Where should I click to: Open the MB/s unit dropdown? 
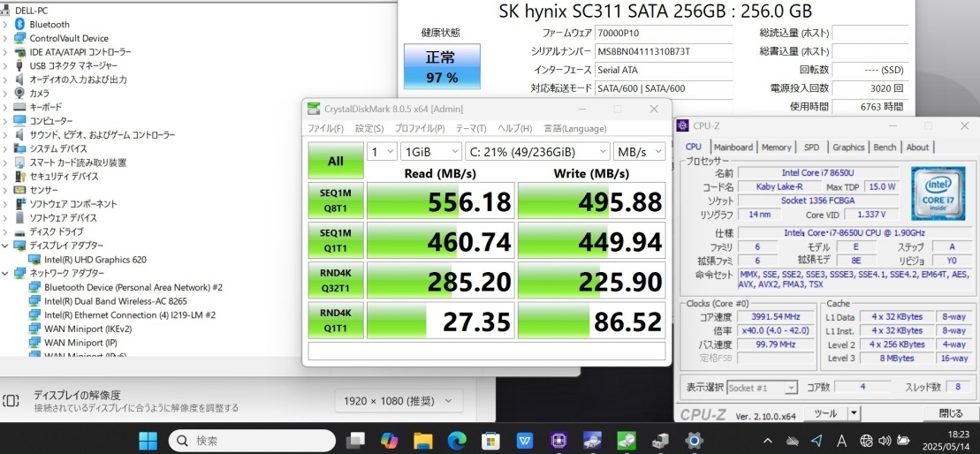[x=640, y=152]
